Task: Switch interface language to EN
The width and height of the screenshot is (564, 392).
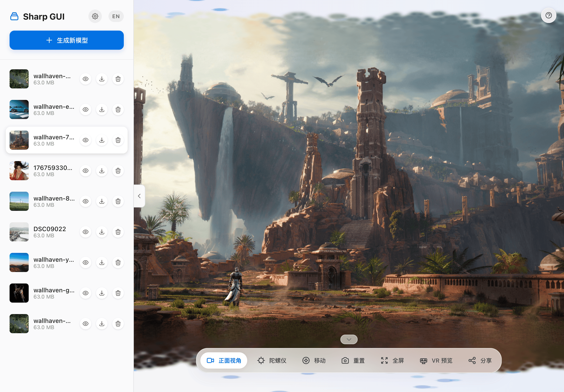Action: coord(116,16)
